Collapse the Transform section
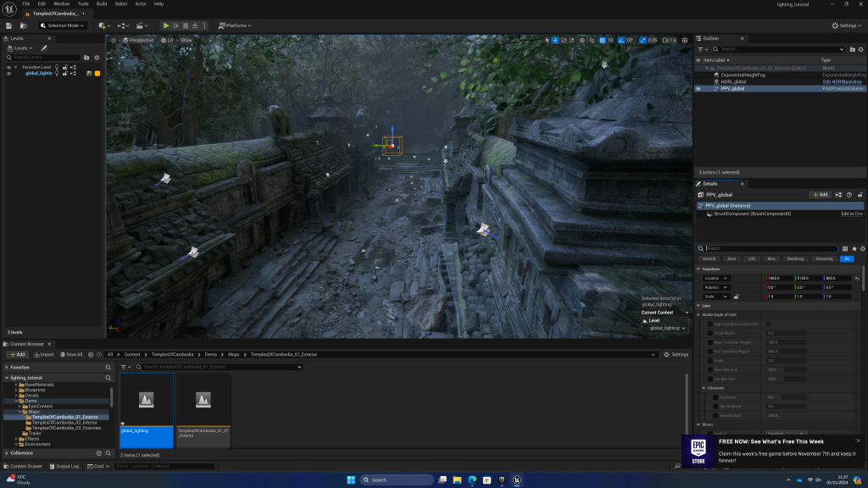Screen dimensions: 868x488 698,269
